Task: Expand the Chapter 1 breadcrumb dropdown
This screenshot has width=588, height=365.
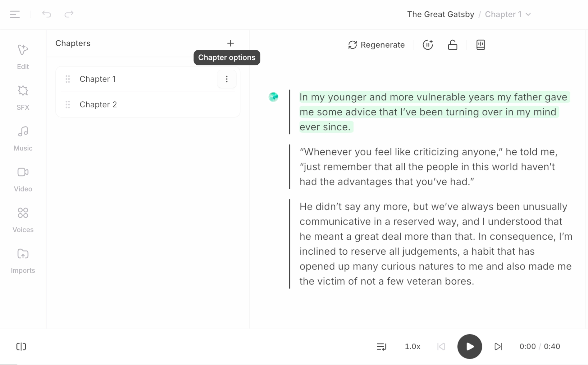Action: (508, 14)
